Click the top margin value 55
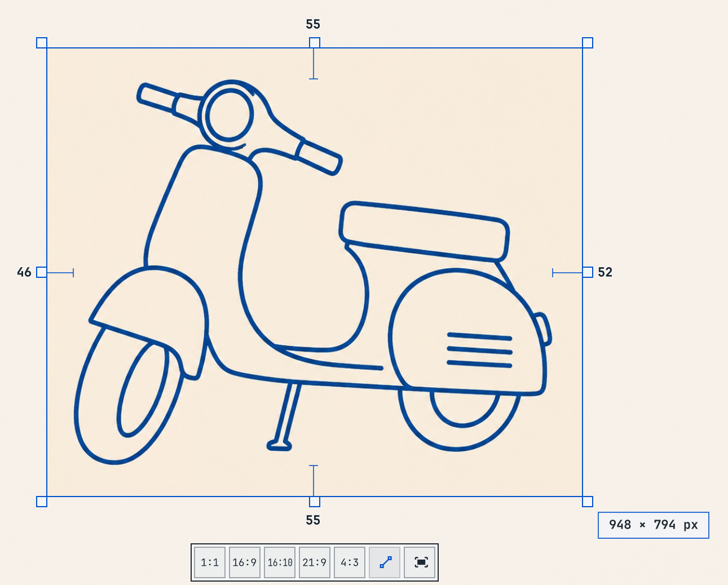This screenshot has height=585, width=728. (x=313, y=24)
